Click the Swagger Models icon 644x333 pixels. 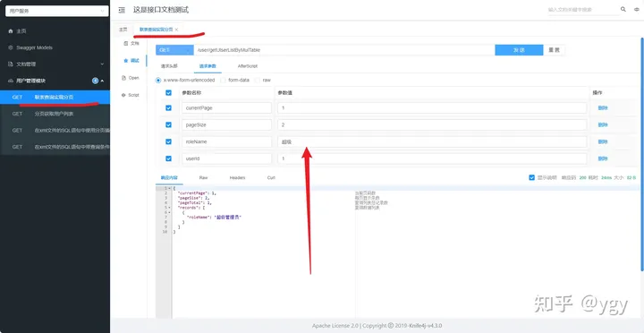[x=11, y=47]
